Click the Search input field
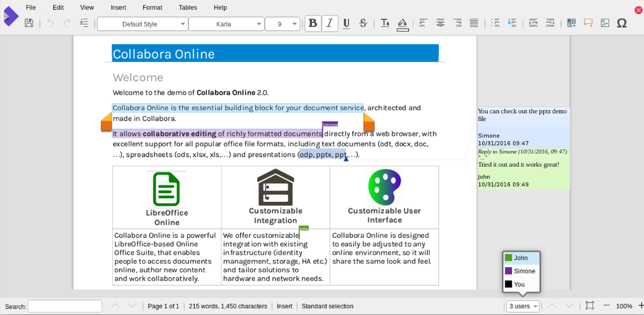 coord(65,306)
